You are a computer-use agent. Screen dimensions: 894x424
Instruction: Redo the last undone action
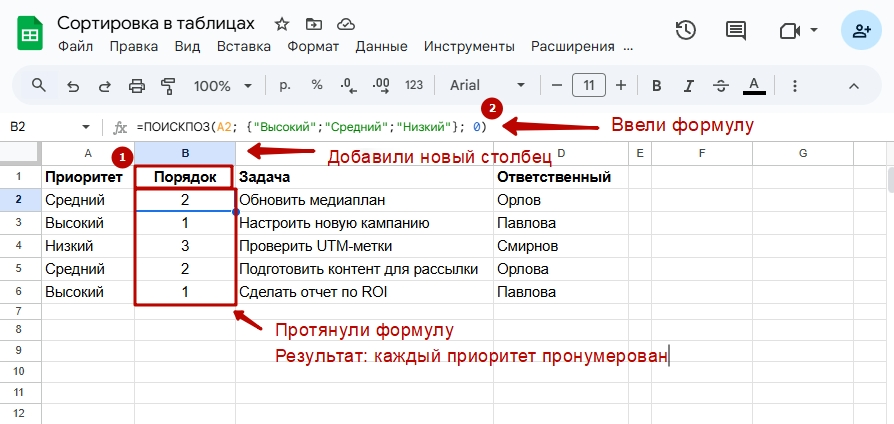tap(105, 86)
